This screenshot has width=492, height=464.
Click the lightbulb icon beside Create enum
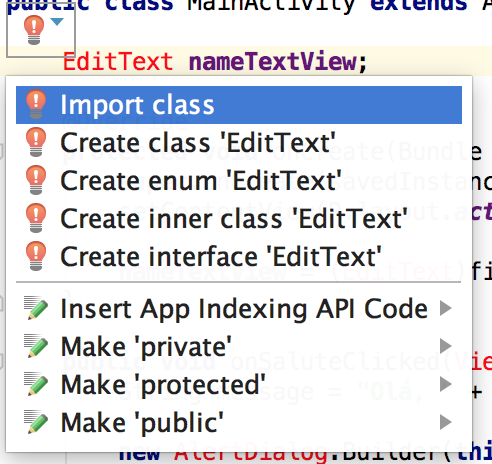pyautogui.click(x=36, y=180)
